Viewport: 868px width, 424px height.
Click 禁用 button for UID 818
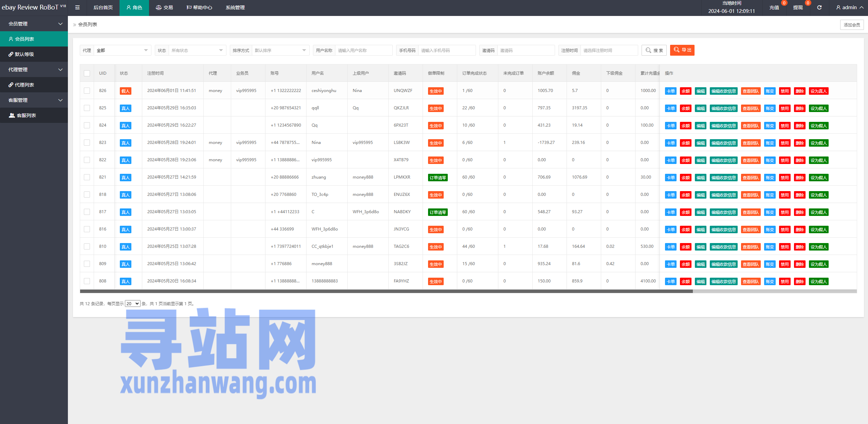click(785, 195)
